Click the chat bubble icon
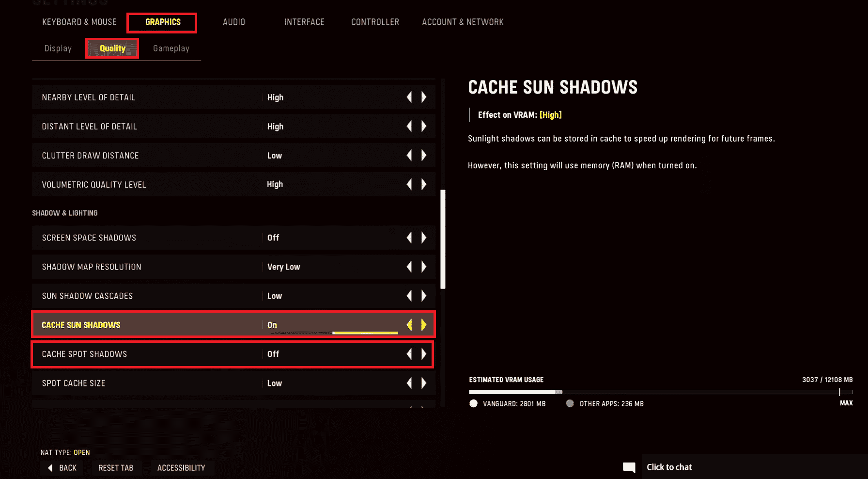The height and width of the screenshot is (479, 868). [629, 467]
